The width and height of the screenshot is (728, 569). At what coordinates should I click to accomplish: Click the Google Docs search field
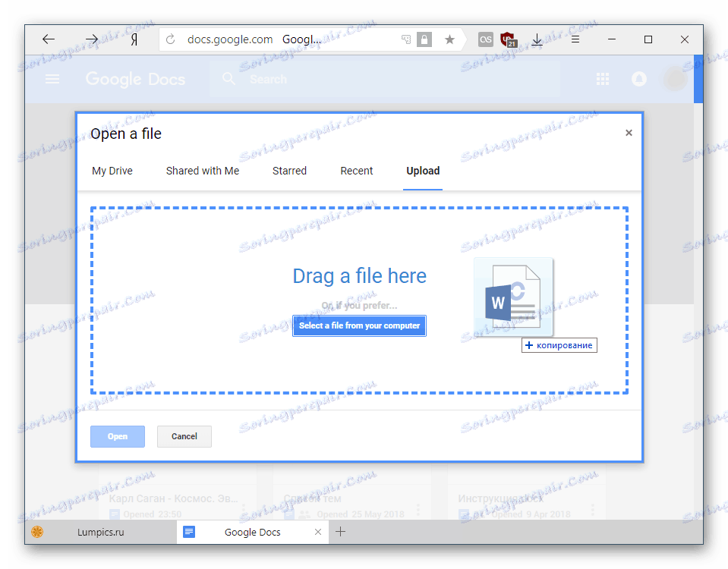384,80
